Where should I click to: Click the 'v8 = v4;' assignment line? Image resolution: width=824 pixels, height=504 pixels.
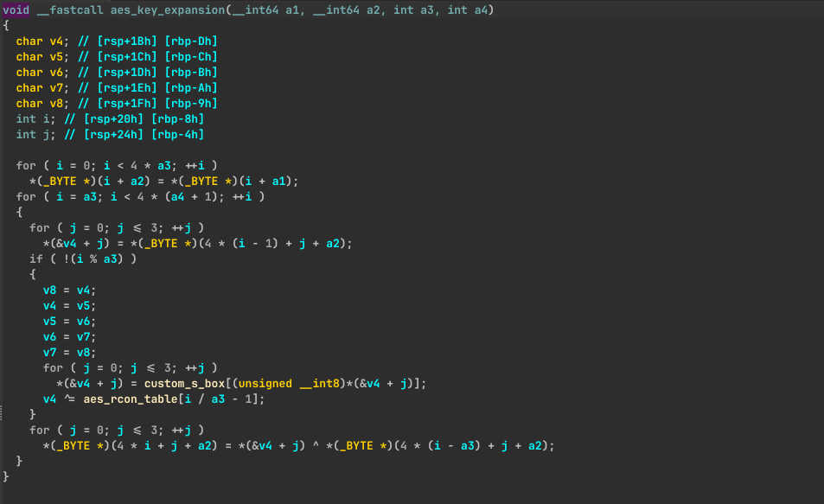coord(69,290)
